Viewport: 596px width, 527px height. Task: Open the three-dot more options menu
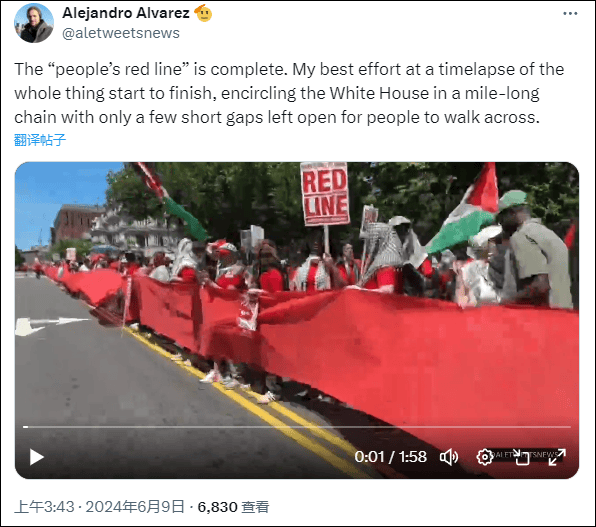coord(570,14)
